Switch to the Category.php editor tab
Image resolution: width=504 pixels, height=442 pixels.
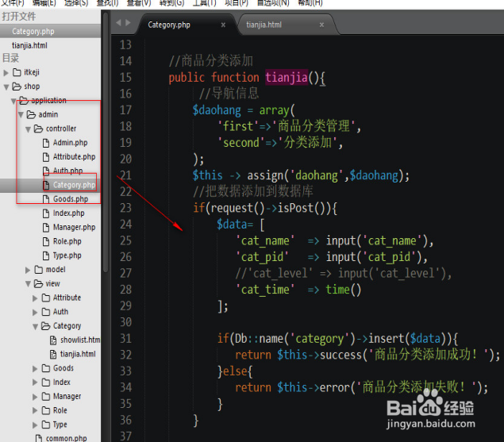(x=169, y=25)
